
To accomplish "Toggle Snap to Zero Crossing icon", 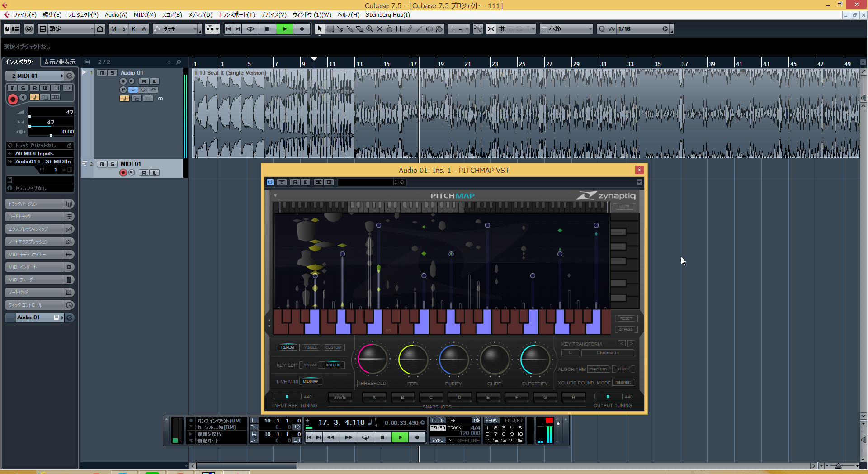I will 478,29.
